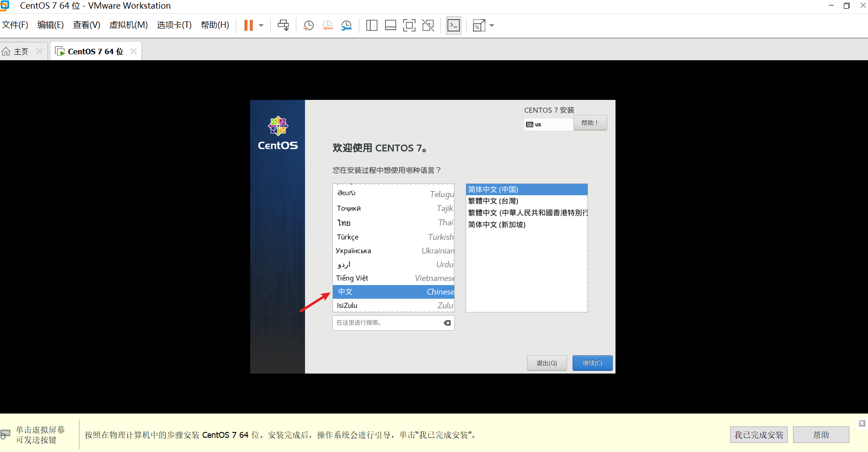Click 继续(C) to continue installation
This screenshot has width=868, height=452.
[592, 363]
